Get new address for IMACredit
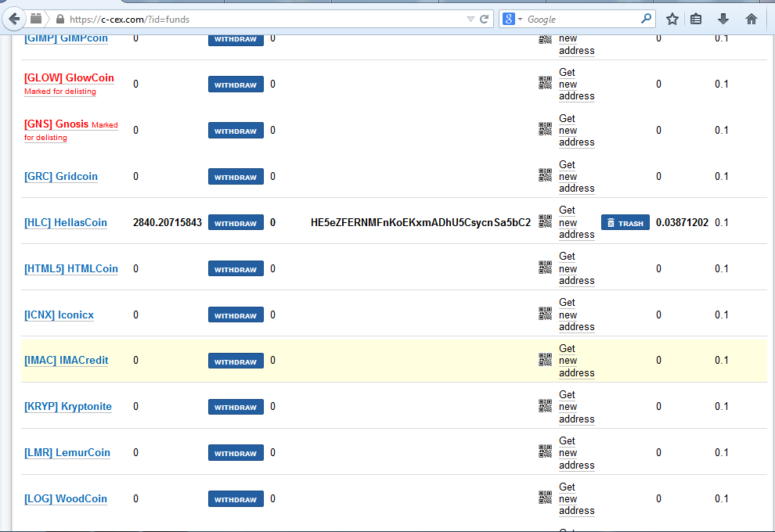The image size is (775, 532). [x=576, y=361]
